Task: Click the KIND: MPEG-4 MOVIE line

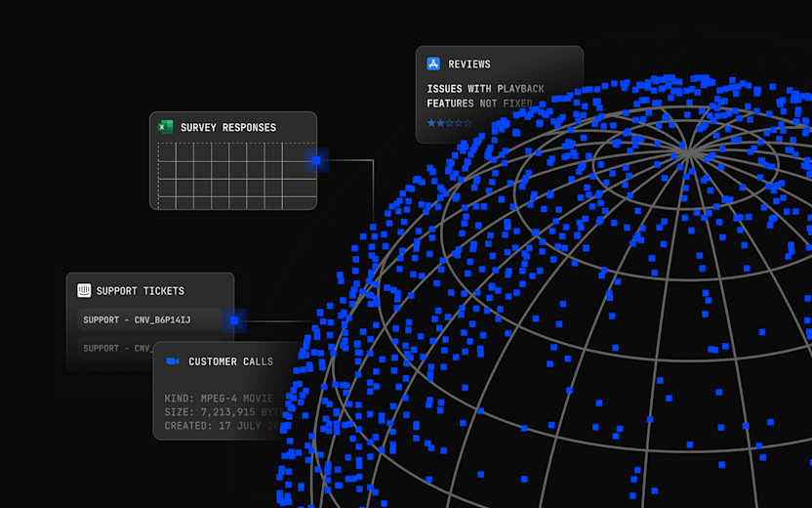Action: click(219, 399)
